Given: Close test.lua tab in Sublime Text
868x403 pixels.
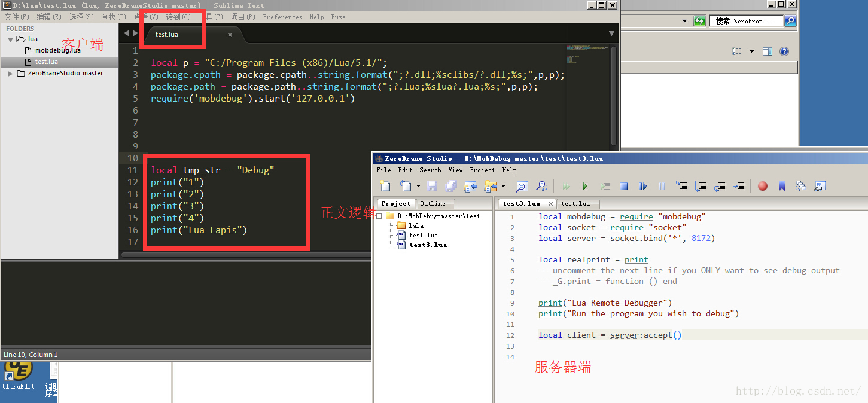Looking at the screenshot, I should click(x=230, y=35).
